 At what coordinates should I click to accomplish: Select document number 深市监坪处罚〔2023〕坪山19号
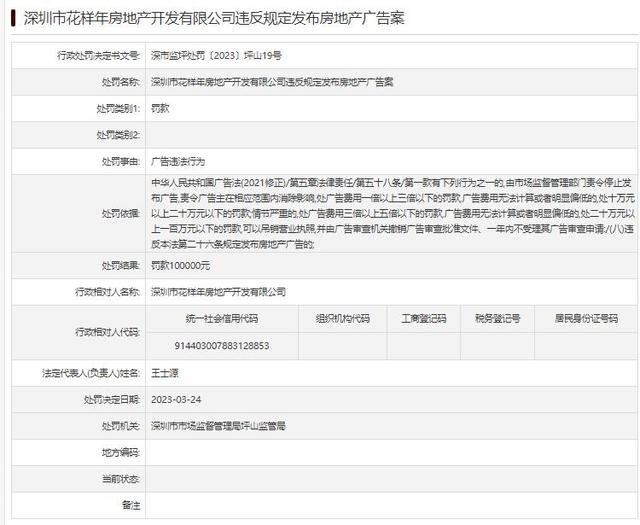point(216,56)
